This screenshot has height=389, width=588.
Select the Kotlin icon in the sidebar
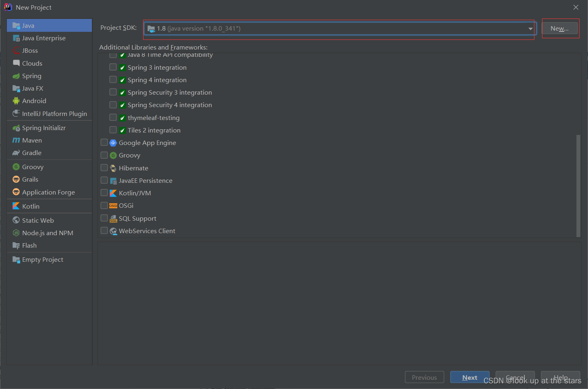tap(16, 206)
